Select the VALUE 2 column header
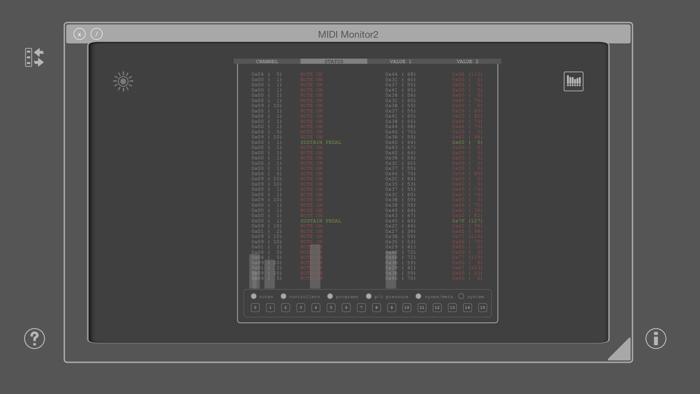700x394 pixels. pos(467,61)
